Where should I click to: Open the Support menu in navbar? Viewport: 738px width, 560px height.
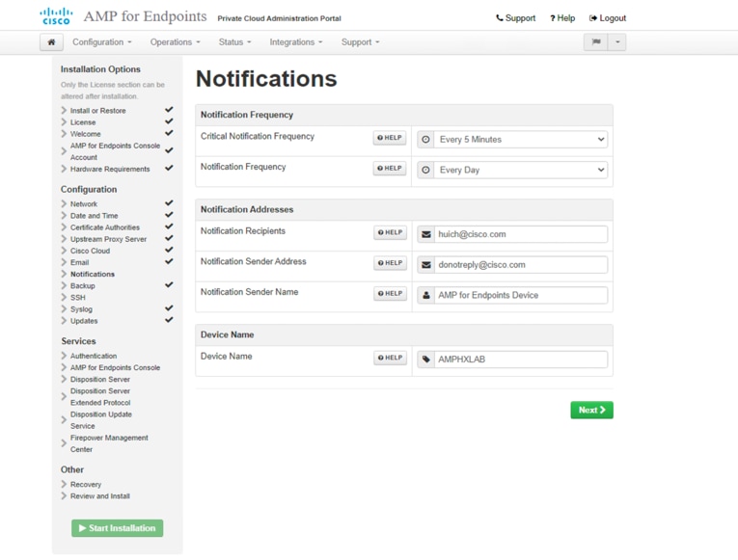coord(360,42)
